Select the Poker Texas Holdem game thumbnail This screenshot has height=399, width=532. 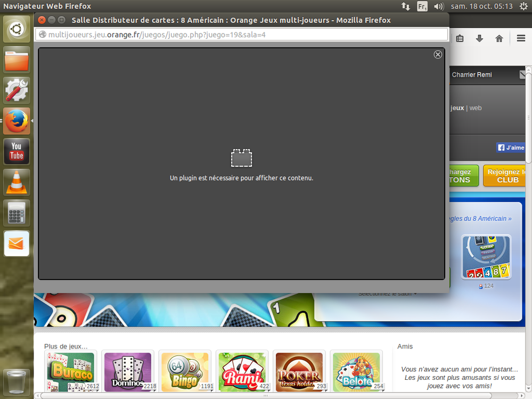(299, 371)
